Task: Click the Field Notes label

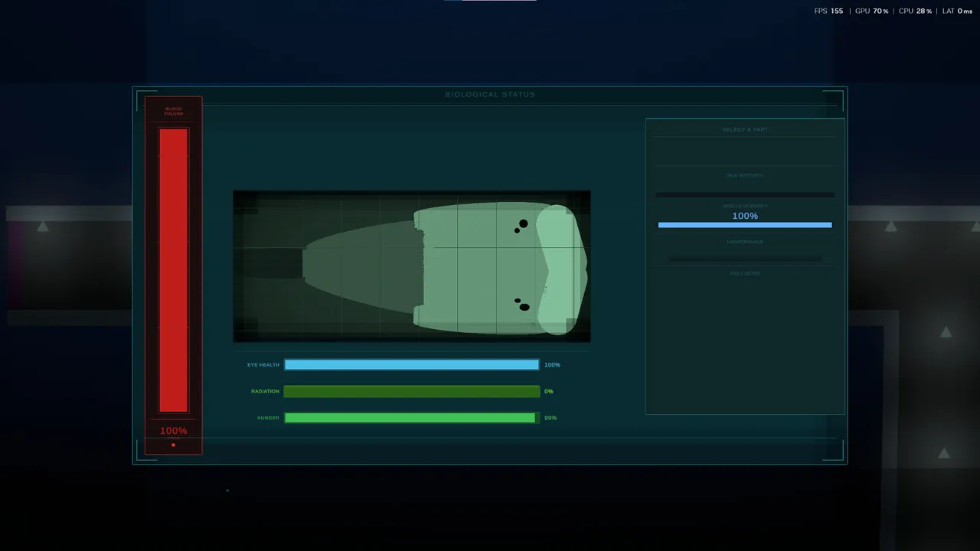Action: pos(745,273)
